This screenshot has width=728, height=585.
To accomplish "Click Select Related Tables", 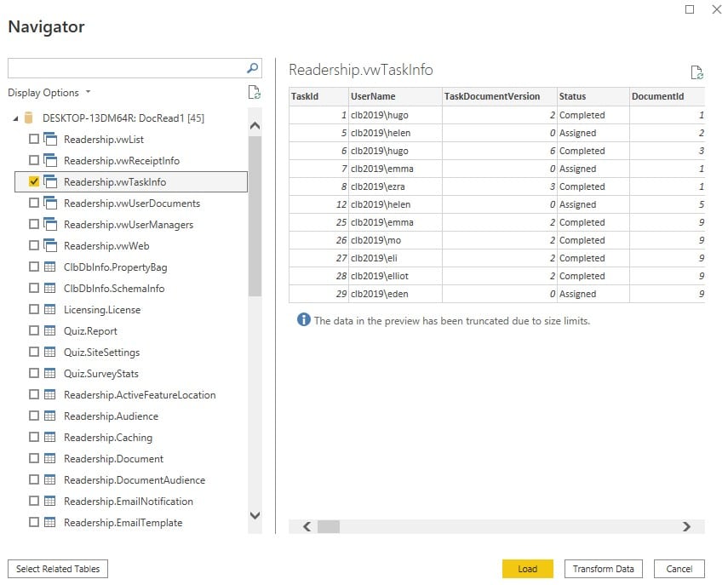I will pyautogui.click(x=56, y=569).
